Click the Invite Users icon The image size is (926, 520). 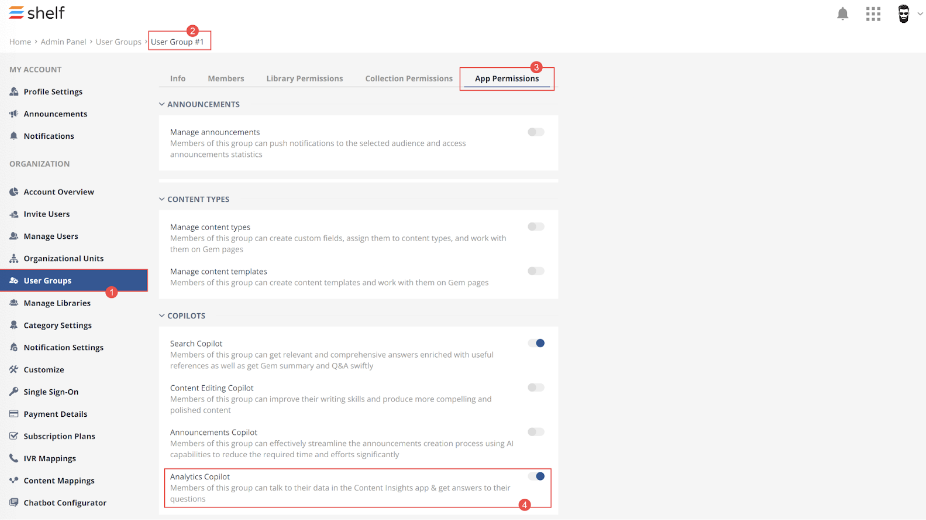coord(14,214)
